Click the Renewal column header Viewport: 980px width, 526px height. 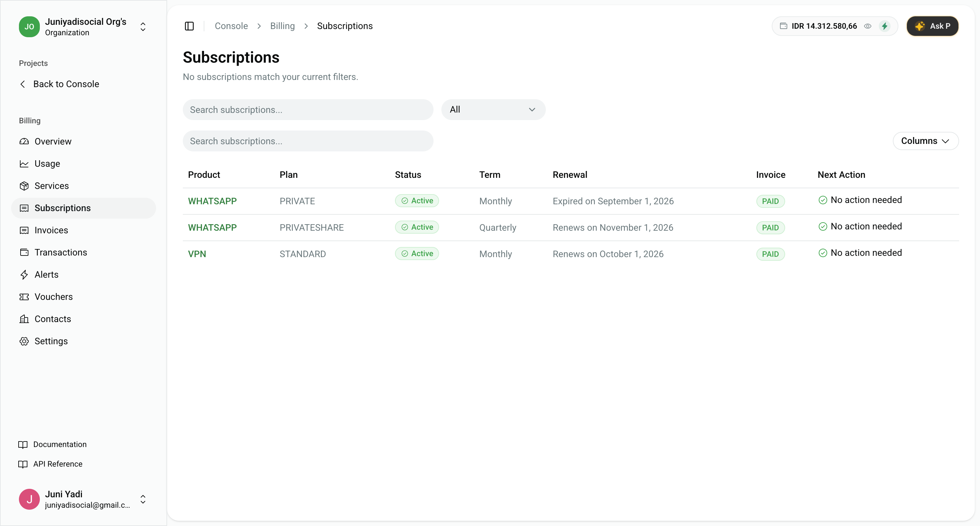[570, 175]
